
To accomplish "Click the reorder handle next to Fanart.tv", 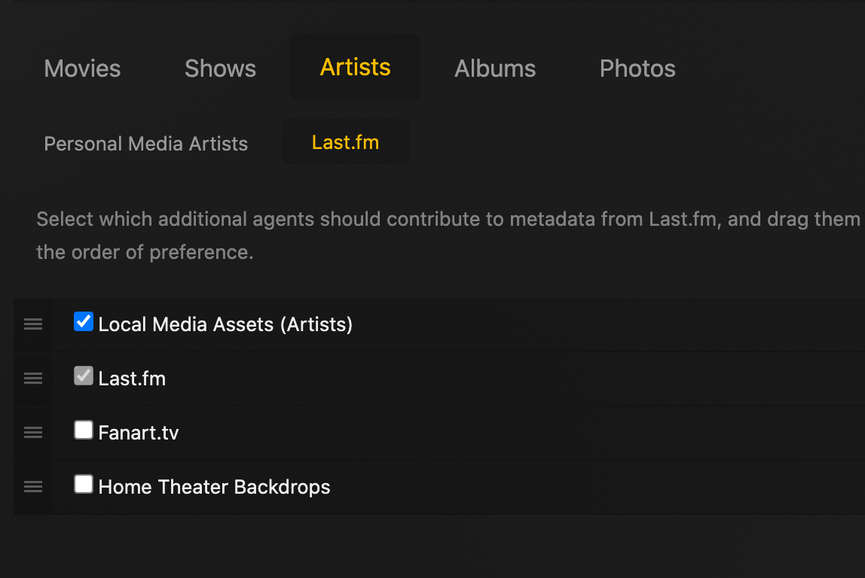I will coord(33,432).
